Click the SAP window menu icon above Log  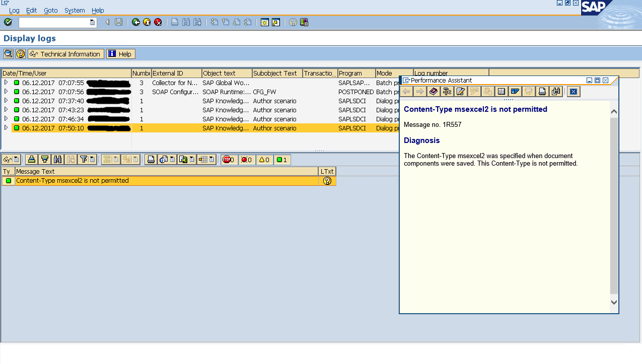[6, 3]
